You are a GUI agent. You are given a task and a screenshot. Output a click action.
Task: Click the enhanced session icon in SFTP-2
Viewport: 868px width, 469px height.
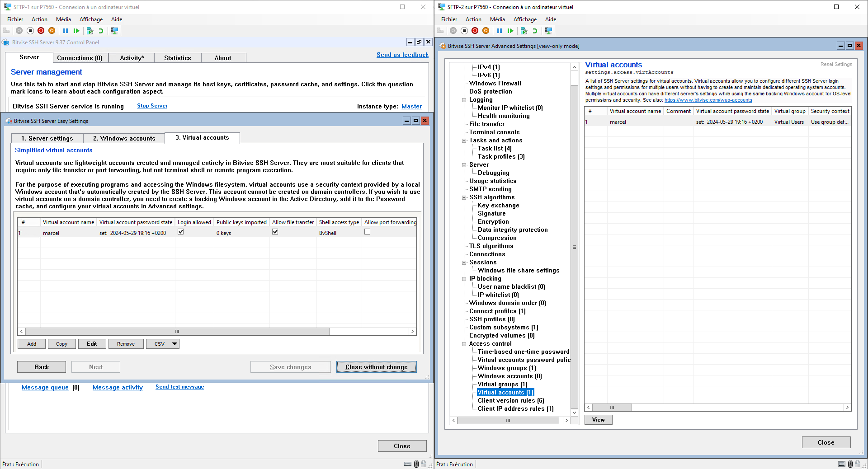coord(548,31)
